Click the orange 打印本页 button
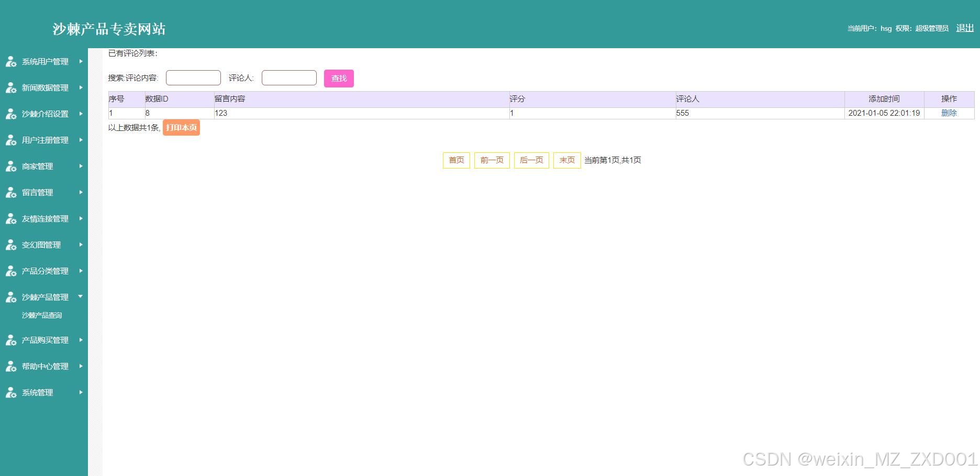 tap(181, 127)
